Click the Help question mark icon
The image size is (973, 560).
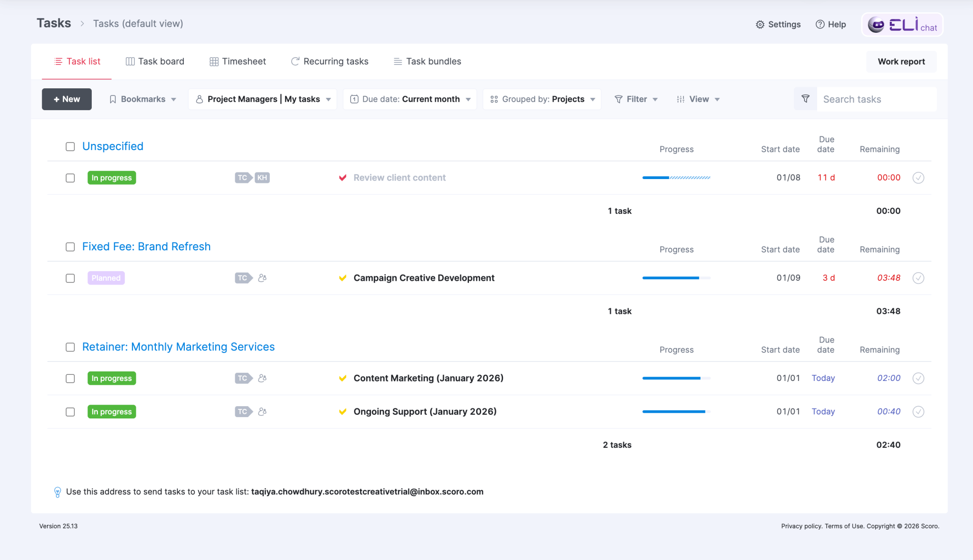coord(820,24)
